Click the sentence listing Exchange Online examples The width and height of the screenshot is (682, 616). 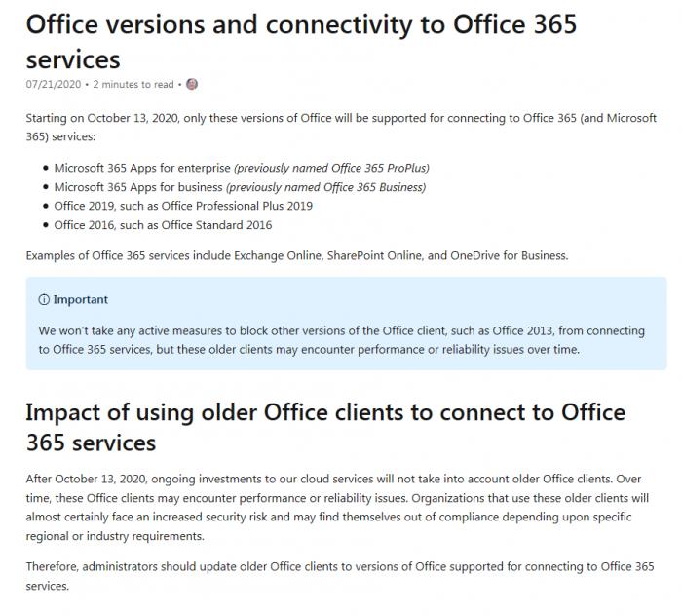click(x=297, y=255)
